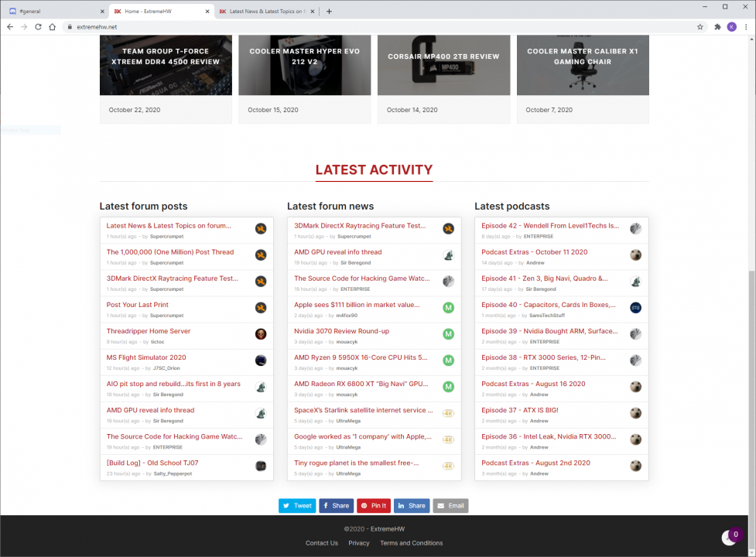Open the Chrome three-dot menu

[745, 26]
